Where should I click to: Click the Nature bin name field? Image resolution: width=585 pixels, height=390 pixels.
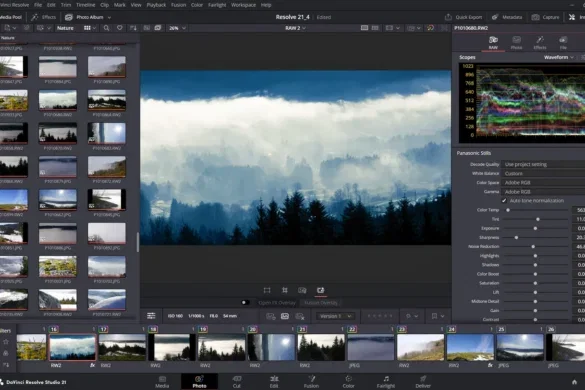point(65,28)
